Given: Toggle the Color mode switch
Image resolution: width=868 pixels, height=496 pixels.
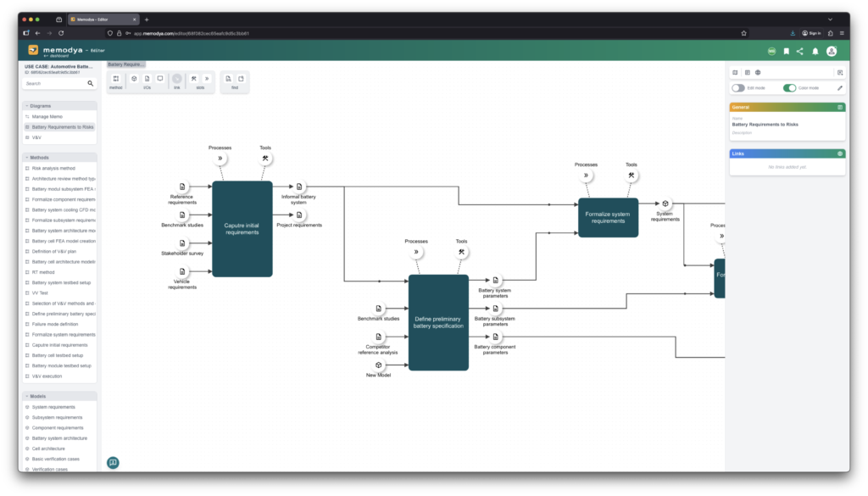Looking at the screenshot, I should coord(789,87).
